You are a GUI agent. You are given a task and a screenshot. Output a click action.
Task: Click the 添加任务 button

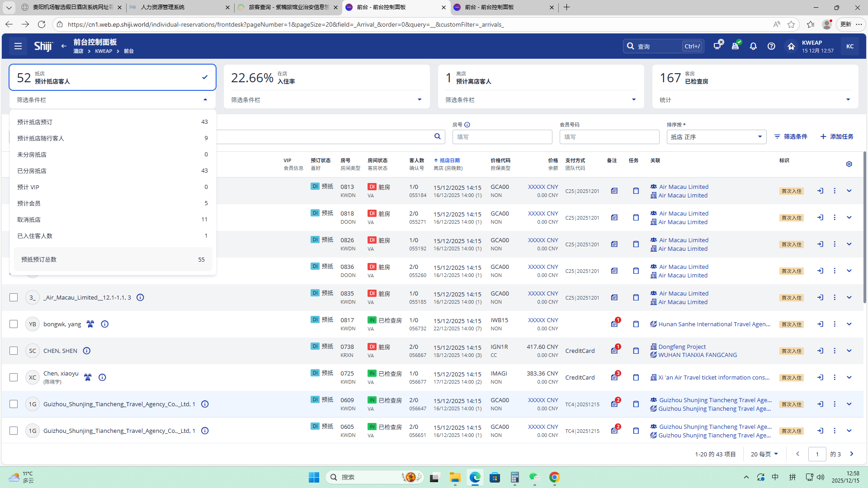[837, 136]
